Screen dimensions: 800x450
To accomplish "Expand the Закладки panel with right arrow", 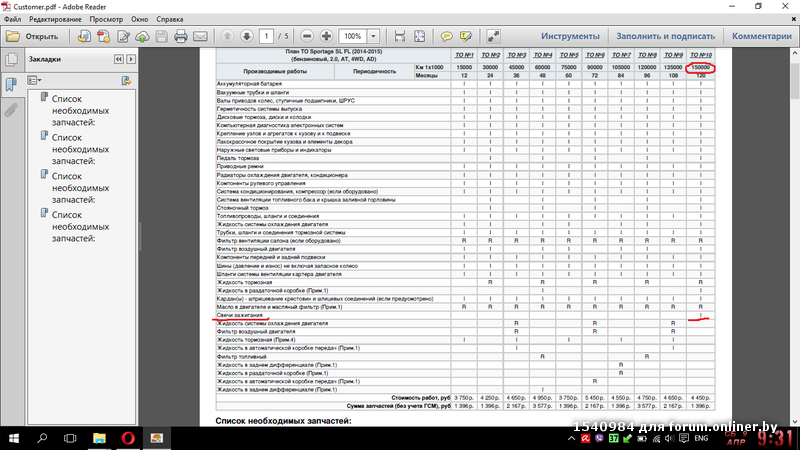I will [x=131, y=59].
